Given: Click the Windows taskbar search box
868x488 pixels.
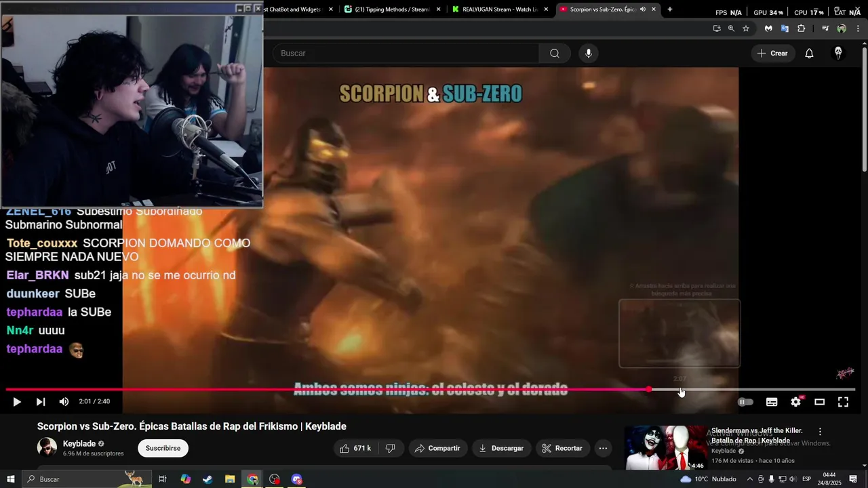Looking at the screenshot, I should (x=87, y=479).
